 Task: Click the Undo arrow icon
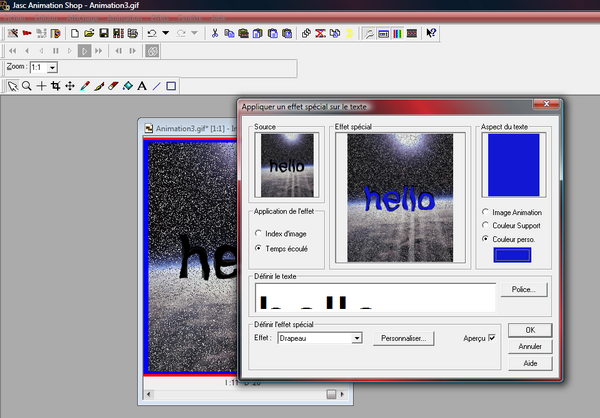pyautogui.click(x=152, y=33)
